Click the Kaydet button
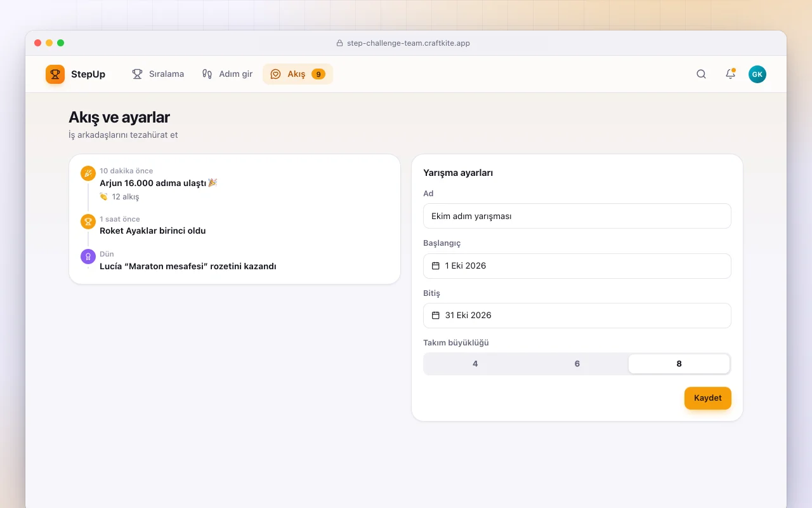The width and height of the screenshot is (812, 508). tap(708, 398)
